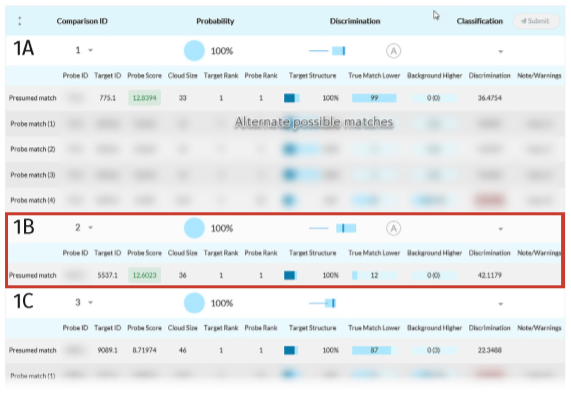This screenshot has width=571, height=397.
Task: Click target ID 775.1
Action: [107, 98]
